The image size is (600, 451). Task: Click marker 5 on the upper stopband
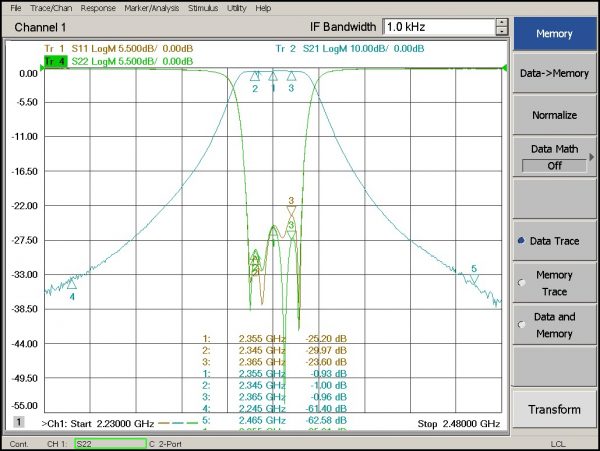click(474, 279)
